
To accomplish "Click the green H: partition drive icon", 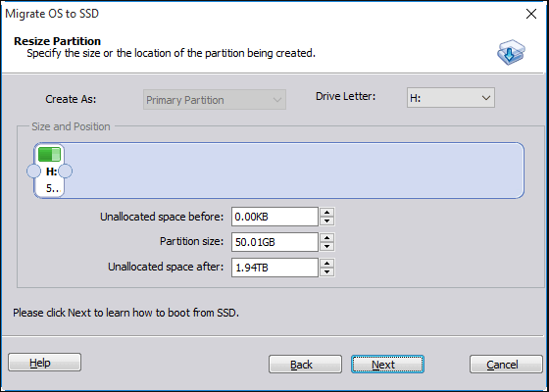I will 49,155.
